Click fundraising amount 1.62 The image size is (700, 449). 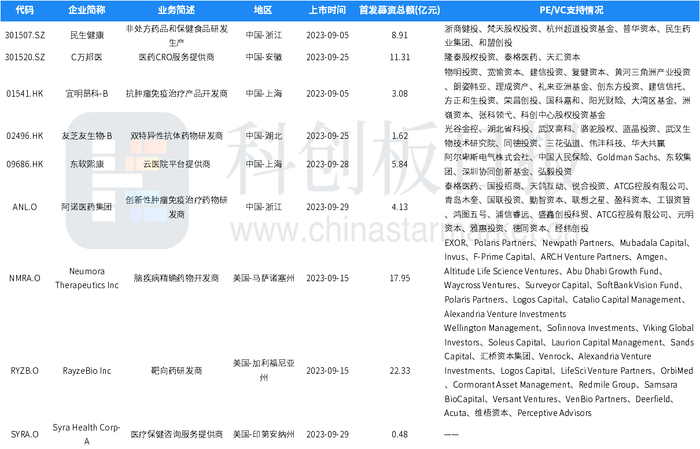(400, 136)
